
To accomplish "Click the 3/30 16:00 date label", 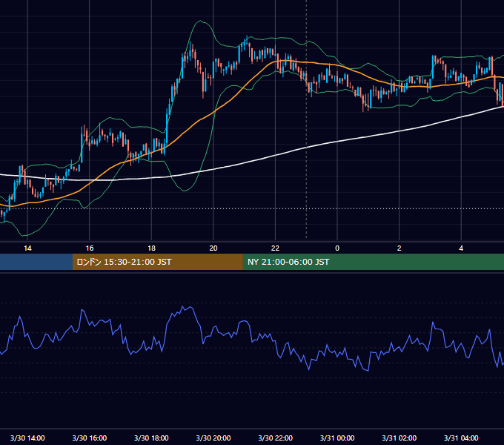I will pyautogui.click(x=90, y=438).
